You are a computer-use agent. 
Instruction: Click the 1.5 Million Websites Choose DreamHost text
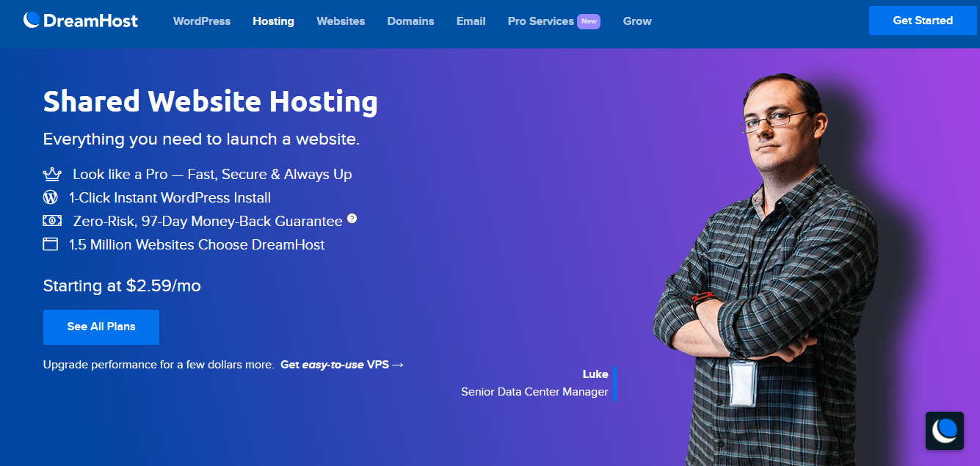[197, 244]
